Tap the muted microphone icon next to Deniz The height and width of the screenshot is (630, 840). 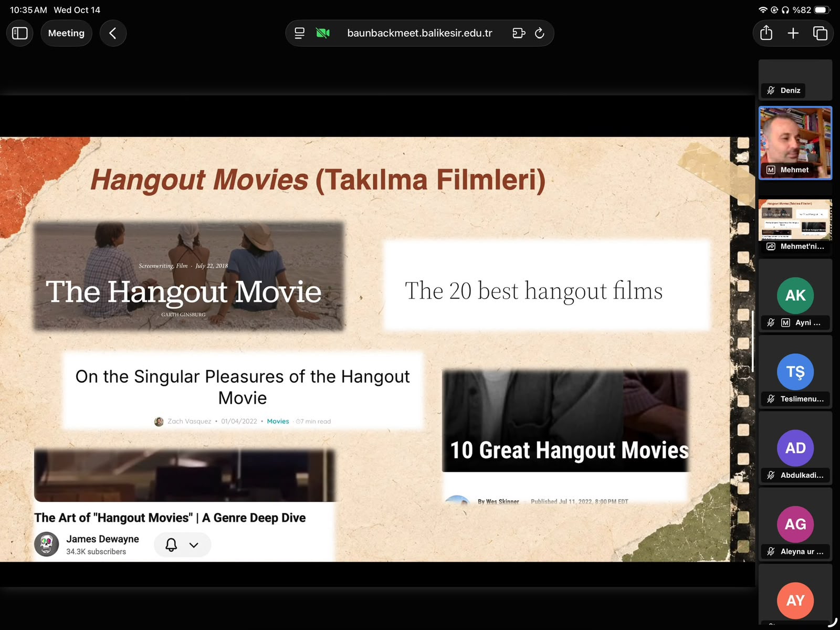coord(771,90)
